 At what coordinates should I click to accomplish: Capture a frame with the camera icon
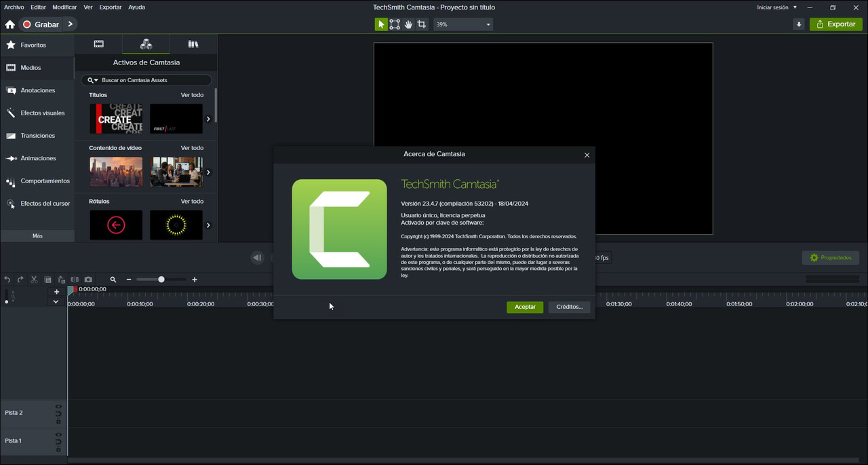point(88,280)
